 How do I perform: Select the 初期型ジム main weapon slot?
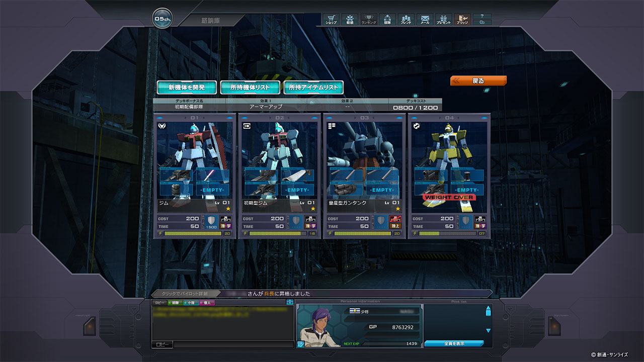[x=262, y=175]
